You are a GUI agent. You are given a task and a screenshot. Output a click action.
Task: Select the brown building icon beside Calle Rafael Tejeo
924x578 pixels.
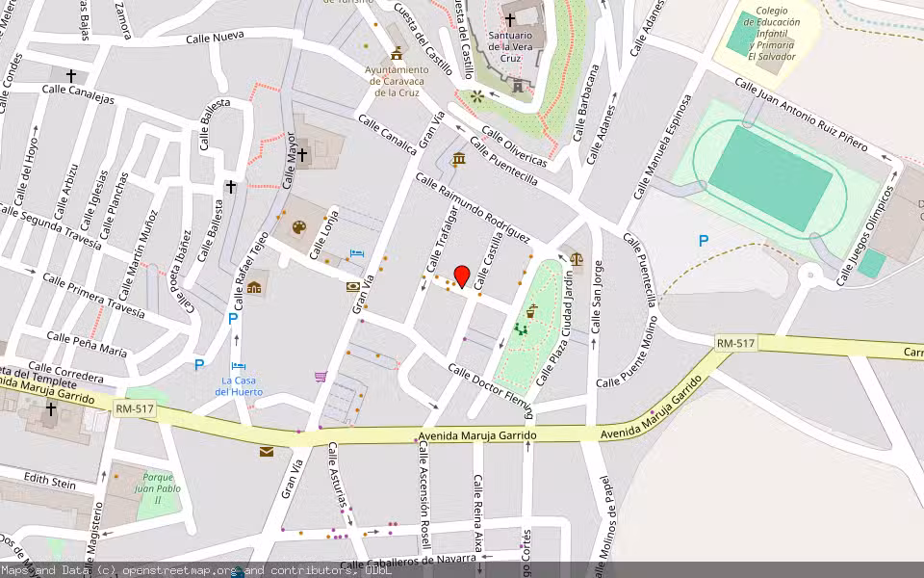254,288
